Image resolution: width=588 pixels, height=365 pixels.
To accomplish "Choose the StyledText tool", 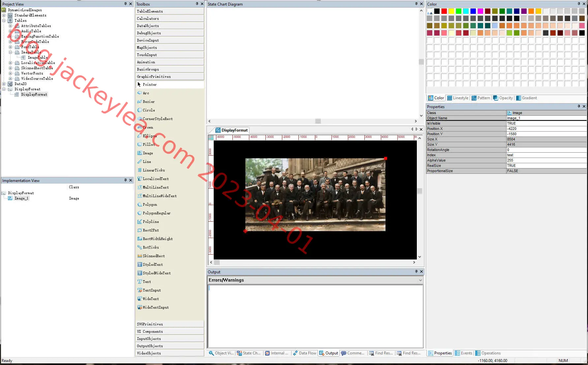I will (152, 264).
